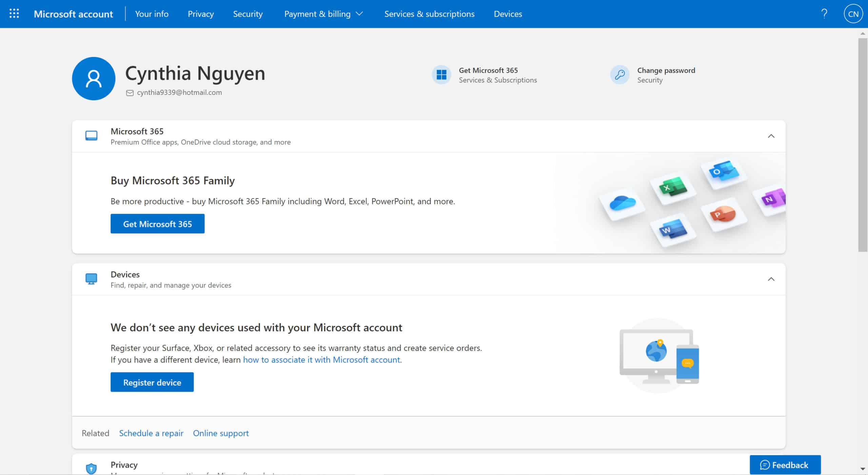Click the Windows logo icon next to Get Microsoft 365

tap(441, 75)
